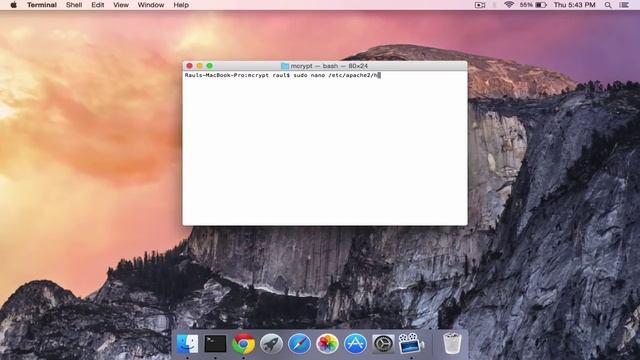Launch Google Chrome from the Dock
Image resolution: width=640 pixels, height=360 pixels.
(x=243, y=344)
